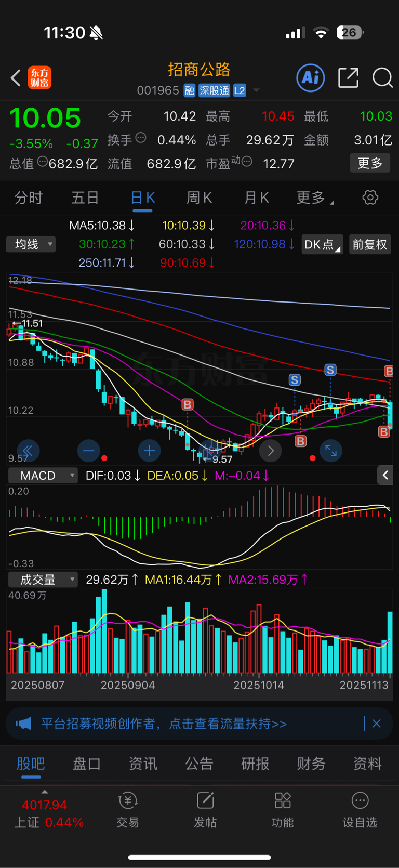Open the 资讯 tab
The height and width of the screenshot is (868, 399).
143,764
